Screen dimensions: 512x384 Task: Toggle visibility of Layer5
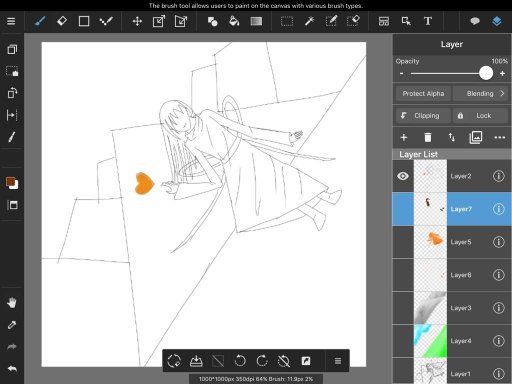tap(403, 242)
